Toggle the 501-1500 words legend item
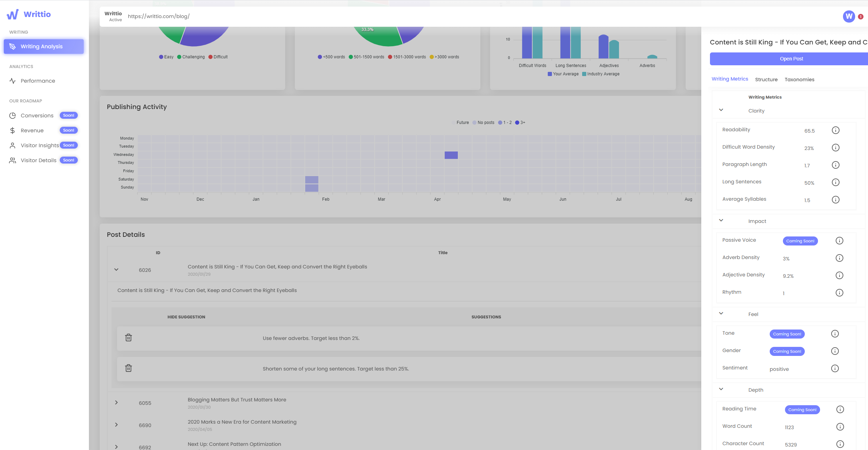Viewport: 868px width, 450px height. 366,57
